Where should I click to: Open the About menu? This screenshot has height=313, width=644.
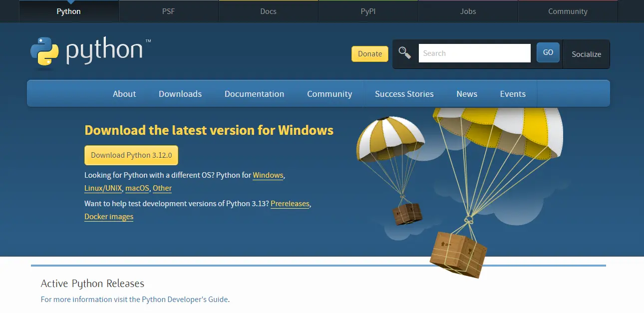(124, 93)
